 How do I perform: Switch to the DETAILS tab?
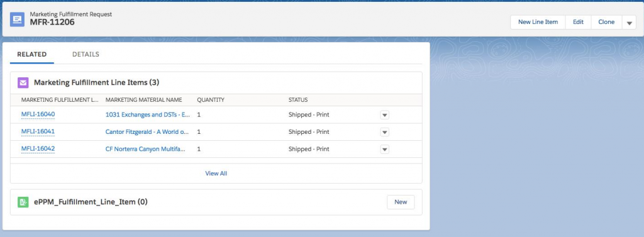tap(86, 54)
